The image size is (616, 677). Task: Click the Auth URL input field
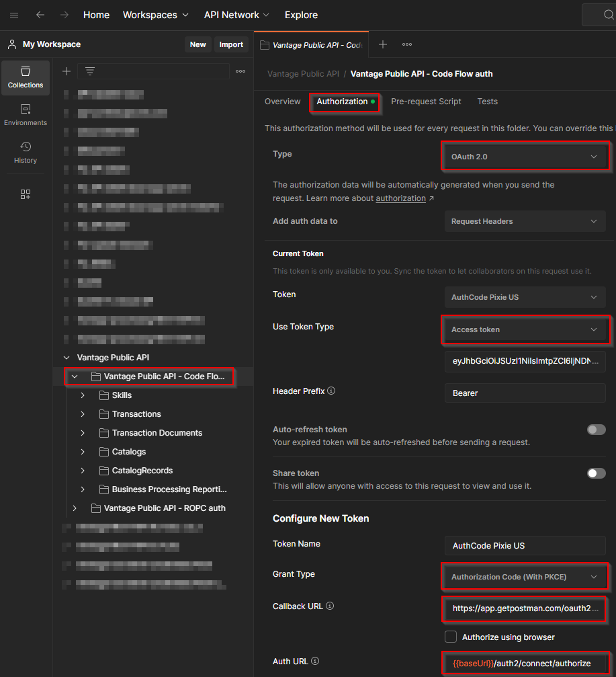click(525, 663)
